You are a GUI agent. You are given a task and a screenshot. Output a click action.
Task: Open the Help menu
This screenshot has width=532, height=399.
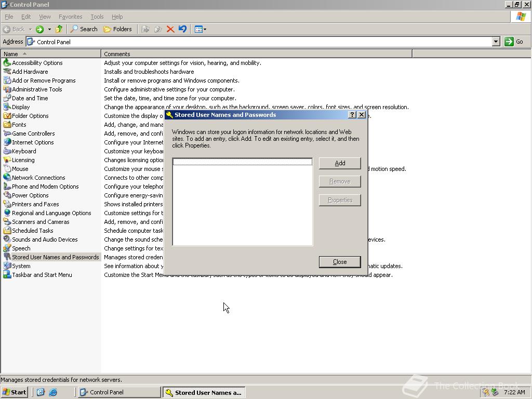[x=117, y=17]
